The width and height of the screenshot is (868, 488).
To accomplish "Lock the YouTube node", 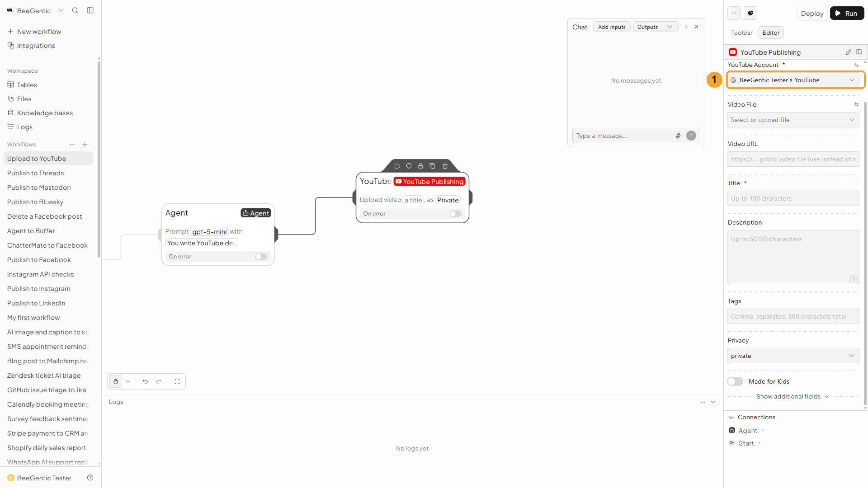I will (420, 166).
